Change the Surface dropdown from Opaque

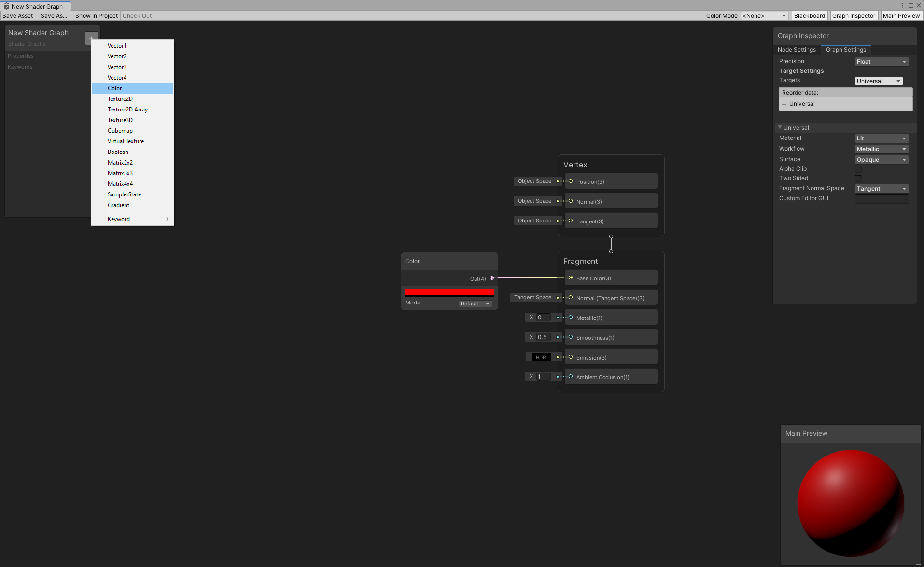coord(881,159)
